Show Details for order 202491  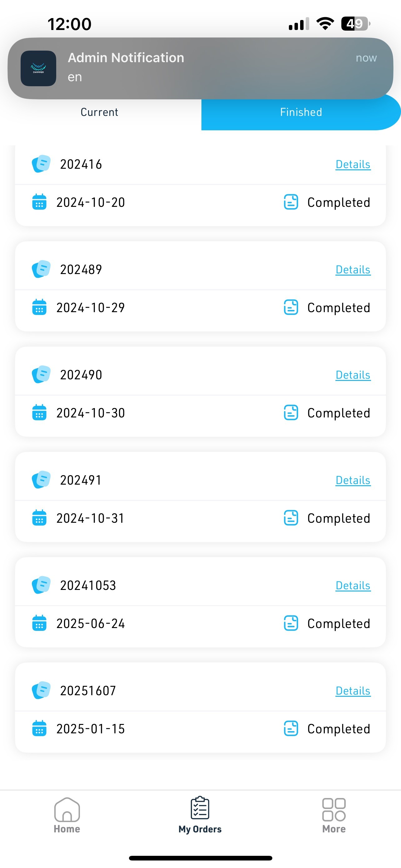(353, 480)
